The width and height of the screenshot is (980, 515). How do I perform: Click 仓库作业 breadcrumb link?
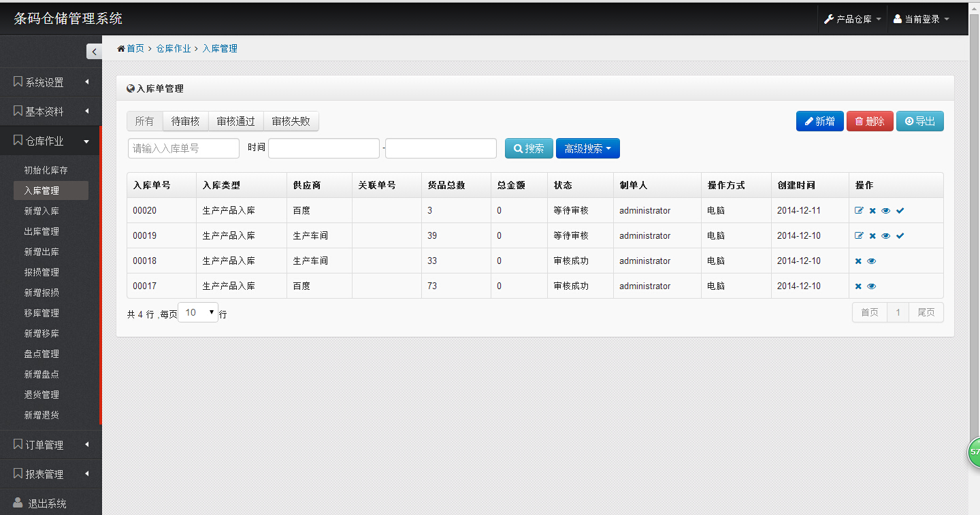coord(174,48)
